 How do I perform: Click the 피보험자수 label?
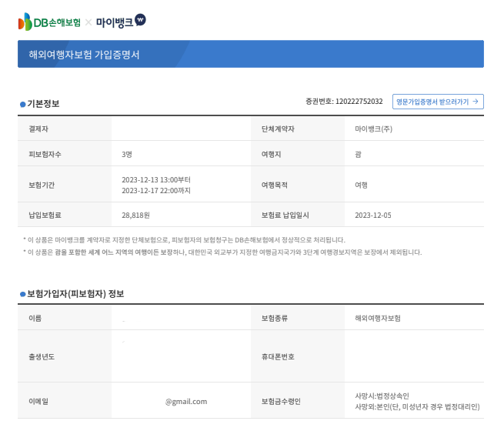[45, 154]
